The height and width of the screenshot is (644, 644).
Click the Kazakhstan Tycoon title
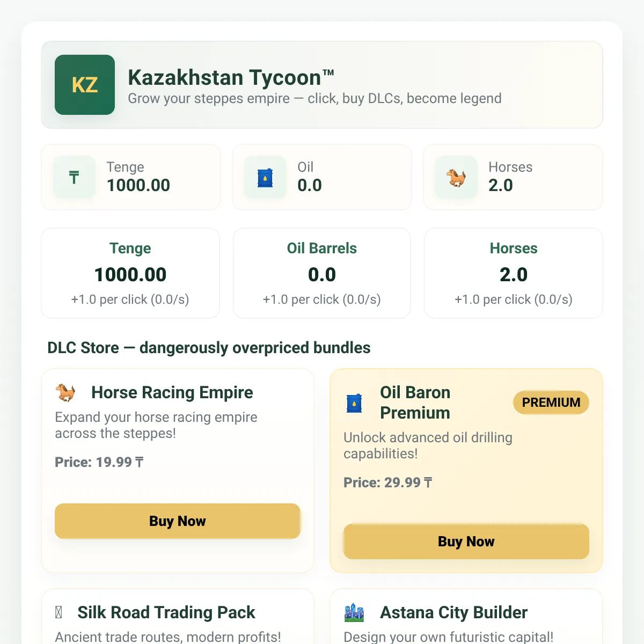click(231, 78)
